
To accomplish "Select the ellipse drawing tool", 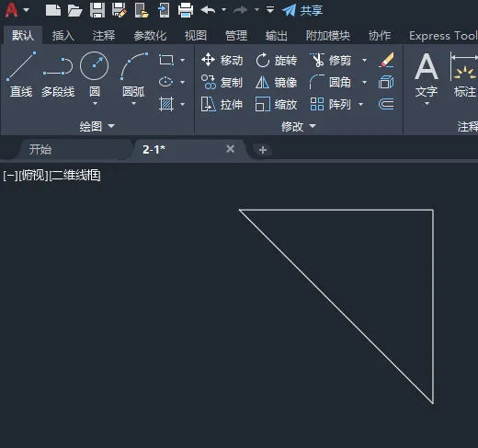I will pos(166,82).
